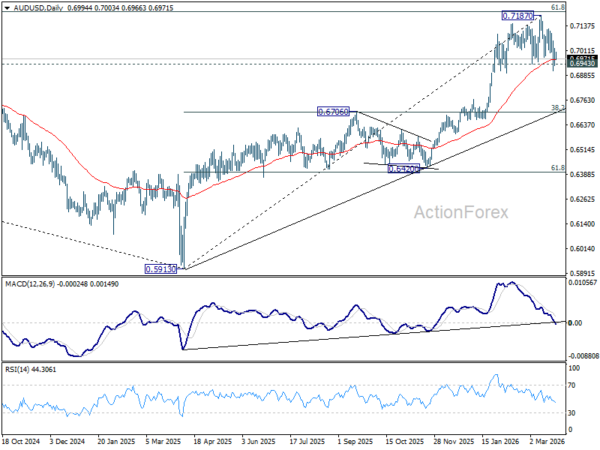Click the 0.70115 price axis label
This screenshot has width=600, height=450.
click(x=582, y=50)
